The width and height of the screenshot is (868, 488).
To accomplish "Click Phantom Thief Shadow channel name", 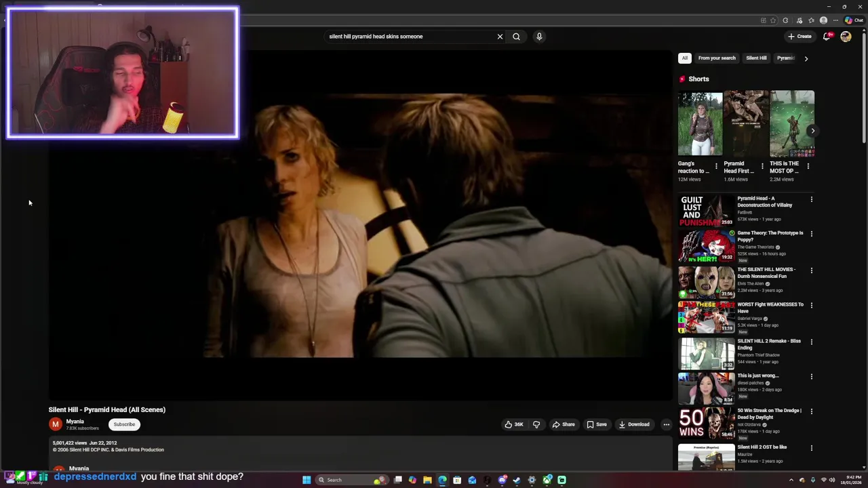I will click(758, 355).
